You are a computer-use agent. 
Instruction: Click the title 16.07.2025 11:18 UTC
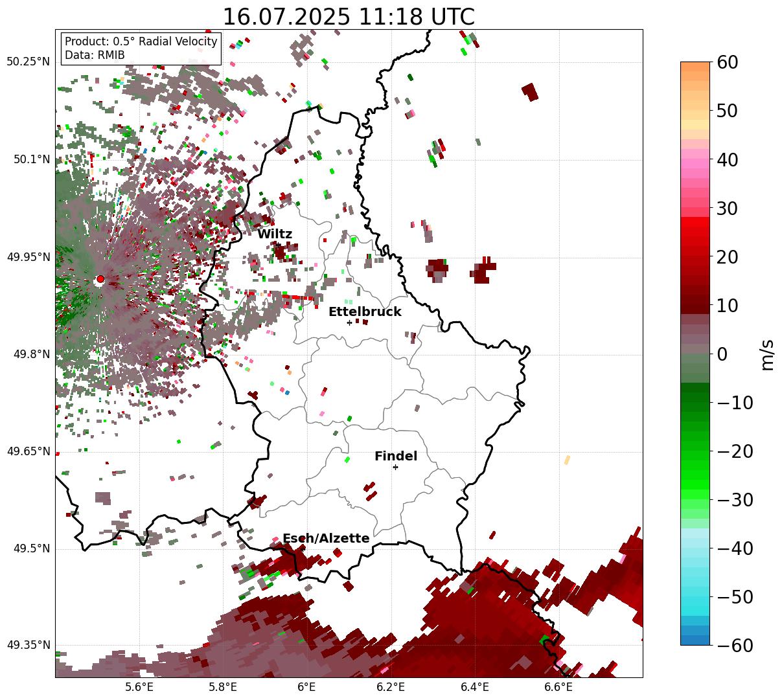point(349,17)
